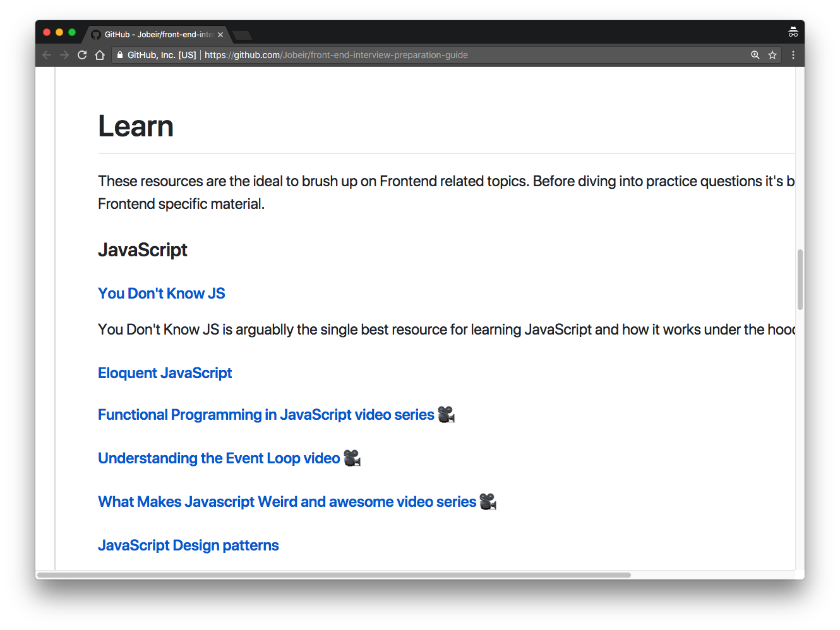Bookmark this page with the star icon
Viewport: 840px width, 630px height.
tap(772, 55)
